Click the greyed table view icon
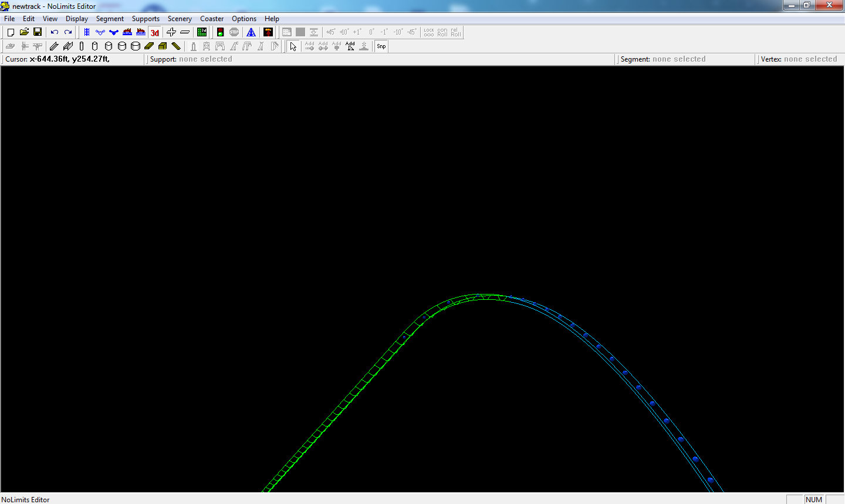845x504 pixels. point(286,32)
